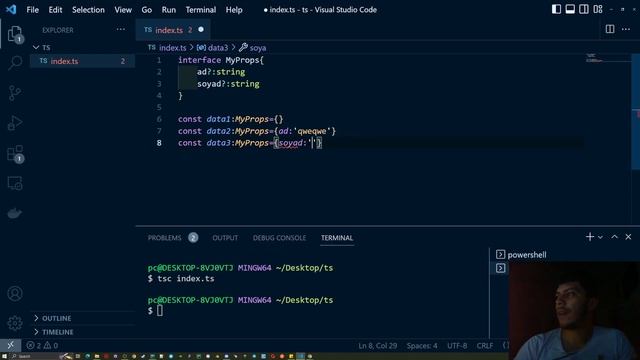Switch to the OUTPUT panel tab
Viewport: 640px width, 360px height.
pyautogui.click(x=225, y=238)
